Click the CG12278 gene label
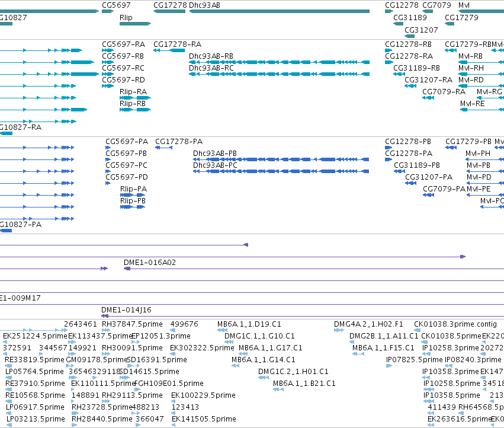This screenshot has width=504, height=428. [402, 5]
